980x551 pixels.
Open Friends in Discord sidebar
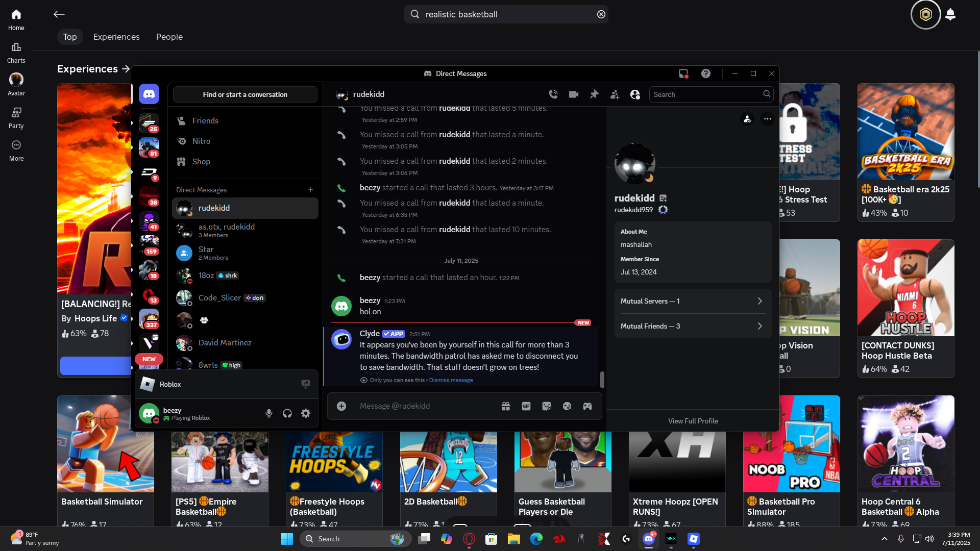(x=245, y=121)
